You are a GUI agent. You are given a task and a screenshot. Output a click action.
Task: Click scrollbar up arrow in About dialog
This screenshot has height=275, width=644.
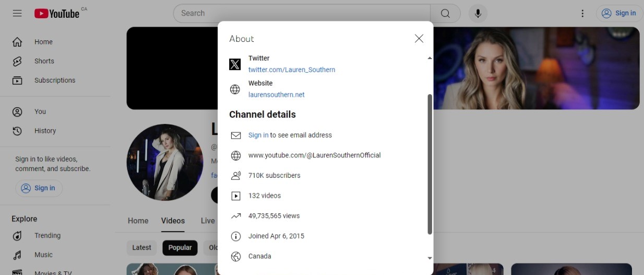(430, 58)
